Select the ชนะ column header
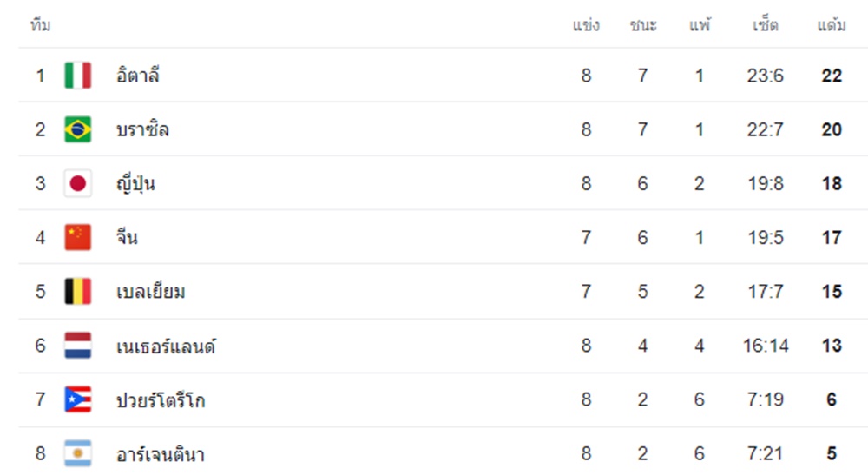868x475 pixels. point(643,25)
